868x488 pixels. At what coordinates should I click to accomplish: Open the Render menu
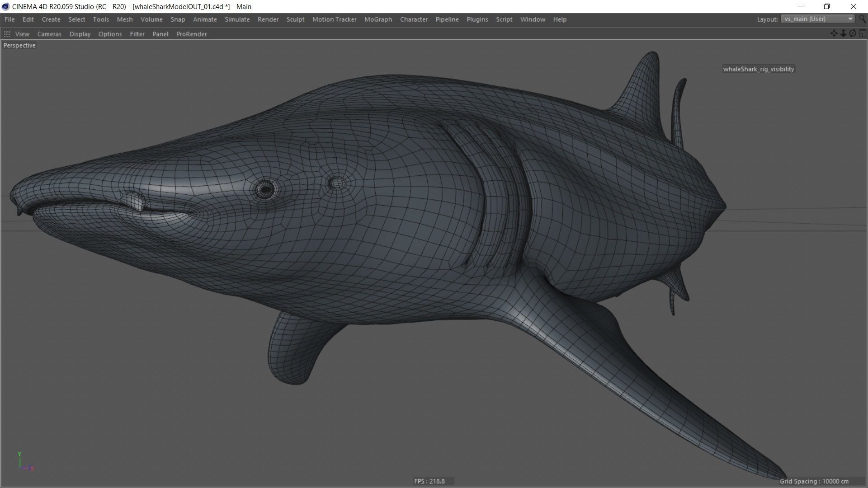point(268,19)
